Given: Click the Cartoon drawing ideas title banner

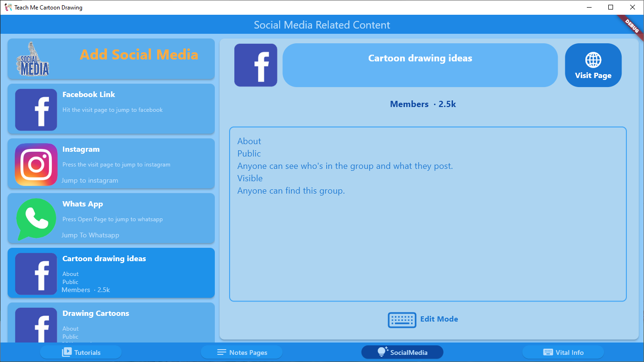Looking at the screenshot, I should [x=420, y=65].
